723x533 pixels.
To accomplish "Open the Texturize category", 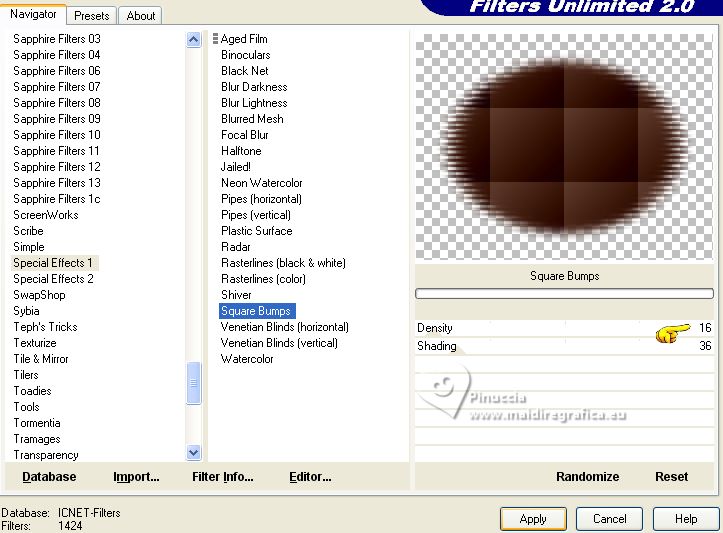I will pyautogui.click(x=35, y=343).
